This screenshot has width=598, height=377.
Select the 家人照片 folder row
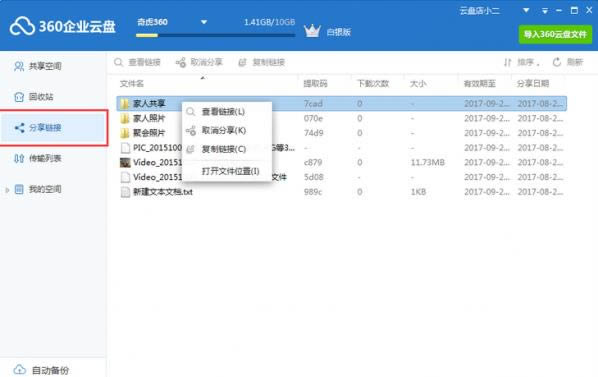pos(342,119)
